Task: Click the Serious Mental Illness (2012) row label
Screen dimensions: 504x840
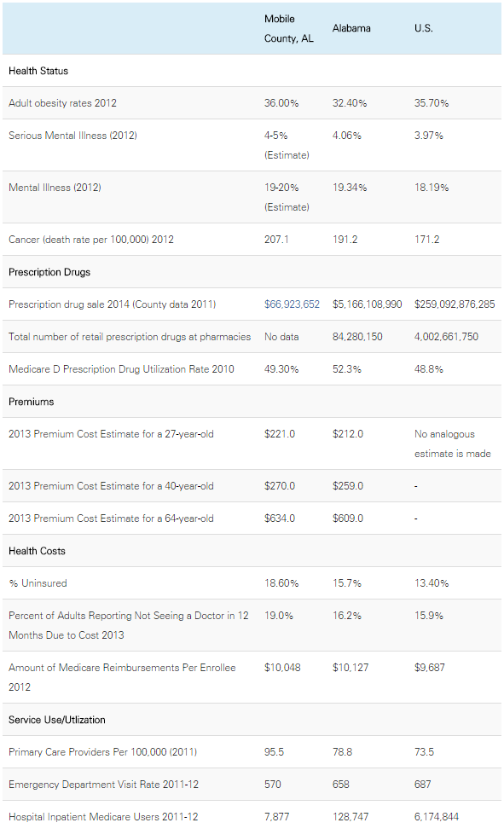Action: (x=72, y=136)
